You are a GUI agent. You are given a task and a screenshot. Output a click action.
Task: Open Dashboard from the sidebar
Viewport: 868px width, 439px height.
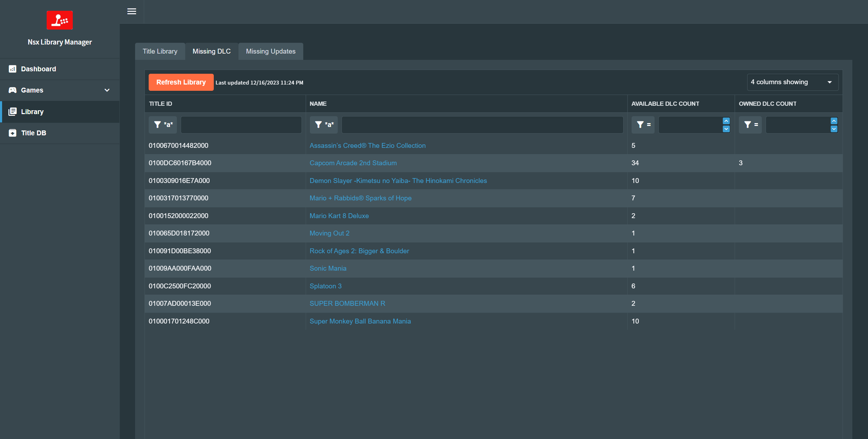pyautogui.click(x=60, y=69)
